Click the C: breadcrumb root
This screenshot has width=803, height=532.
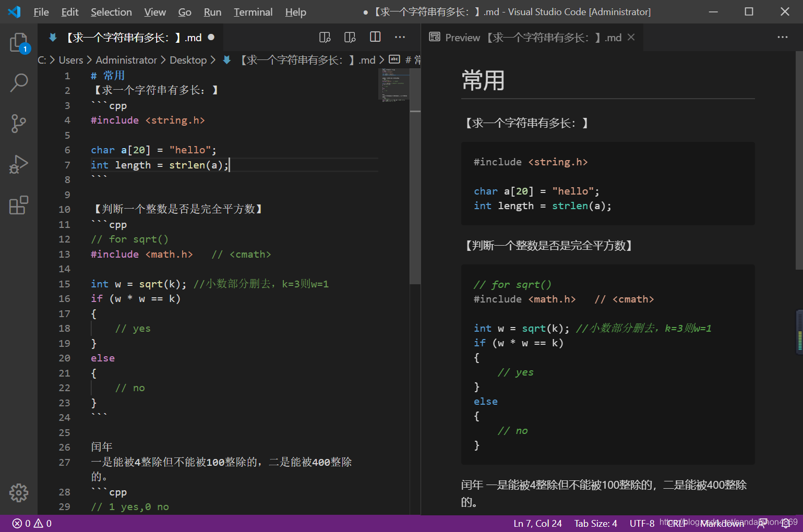pyautogui.click(x=42, y=60)
